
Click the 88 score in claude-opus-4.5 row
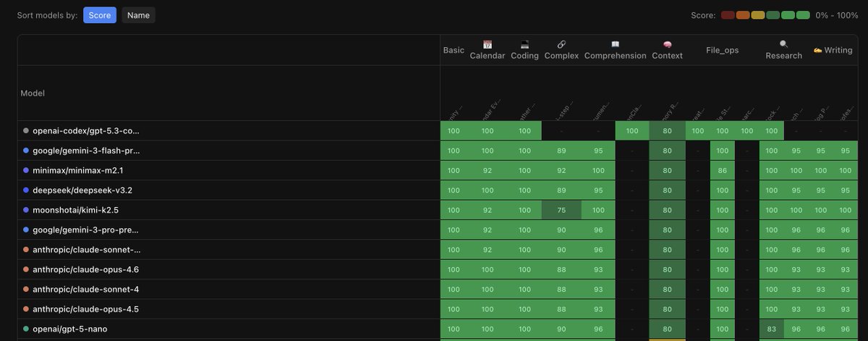coord(561,309)
